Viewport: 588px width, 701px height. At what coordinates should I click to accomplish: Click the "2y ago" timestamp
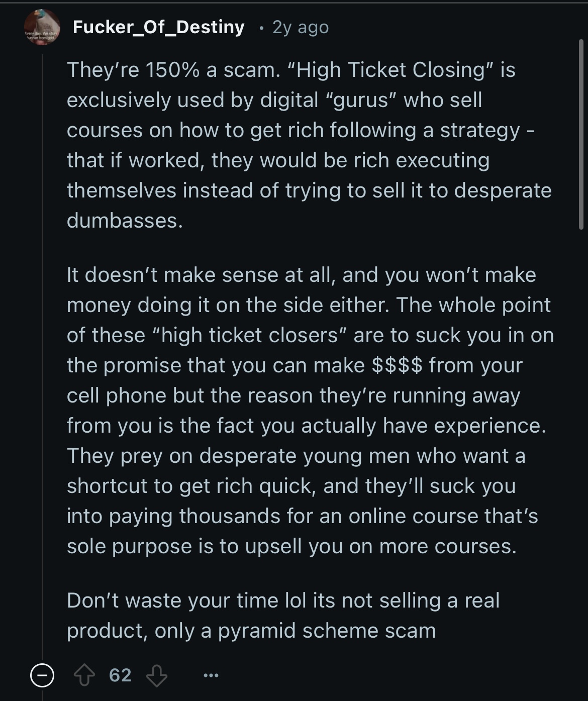point(301,27)
